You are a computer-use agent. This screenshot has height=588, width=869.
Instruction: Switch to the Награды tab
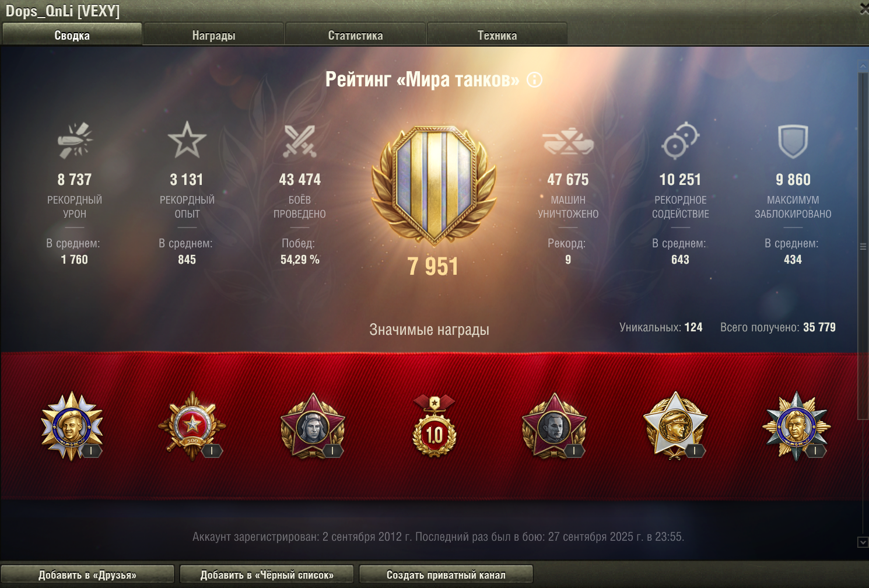213,35
